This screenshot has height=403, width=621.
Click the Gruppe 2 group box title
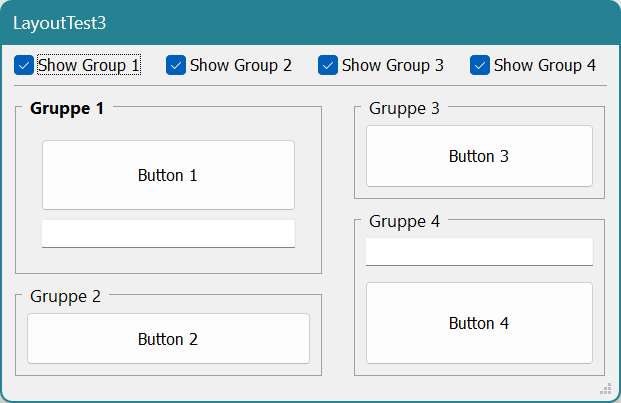click(65, 297)
